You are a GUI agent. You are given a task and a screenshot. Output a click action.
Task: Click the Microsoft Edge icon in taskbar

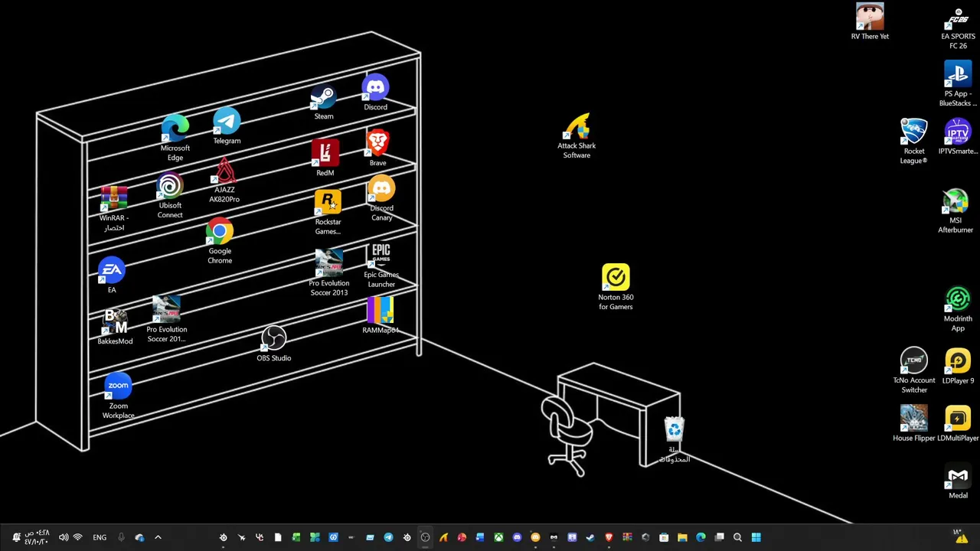701,537
